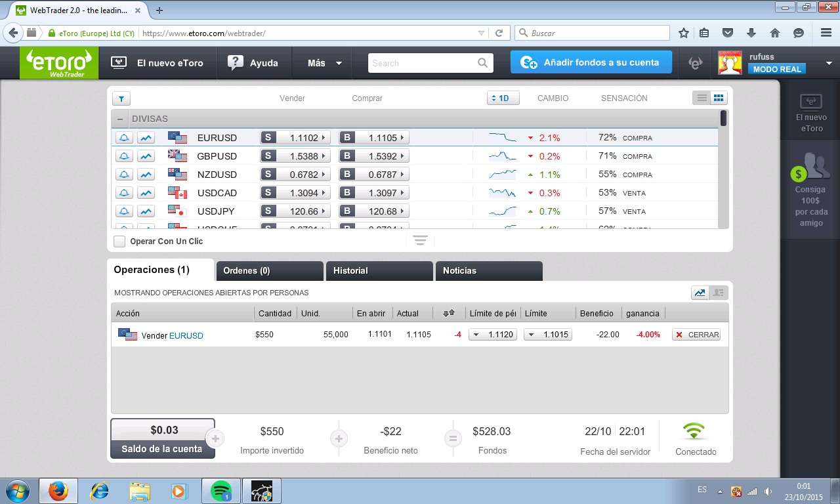Screen dimensions: 840x504
Task: Open the address bar history dropdown arrow
Action: coord(481,33)
